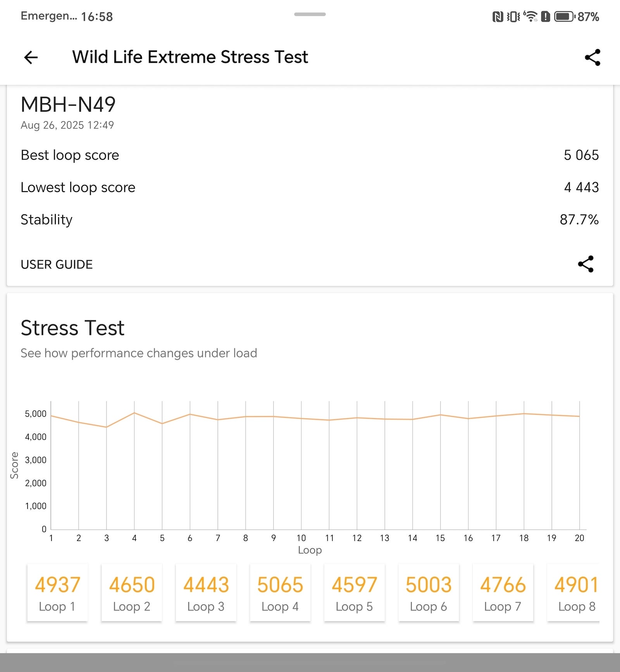620x672 pixels.
Task: Tap the vibrate mode status icon
Action: click(513, 17)
